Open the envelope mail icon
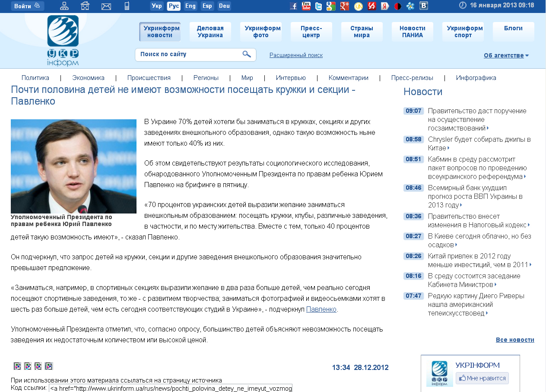546x392 pixels. click(106, 6)
